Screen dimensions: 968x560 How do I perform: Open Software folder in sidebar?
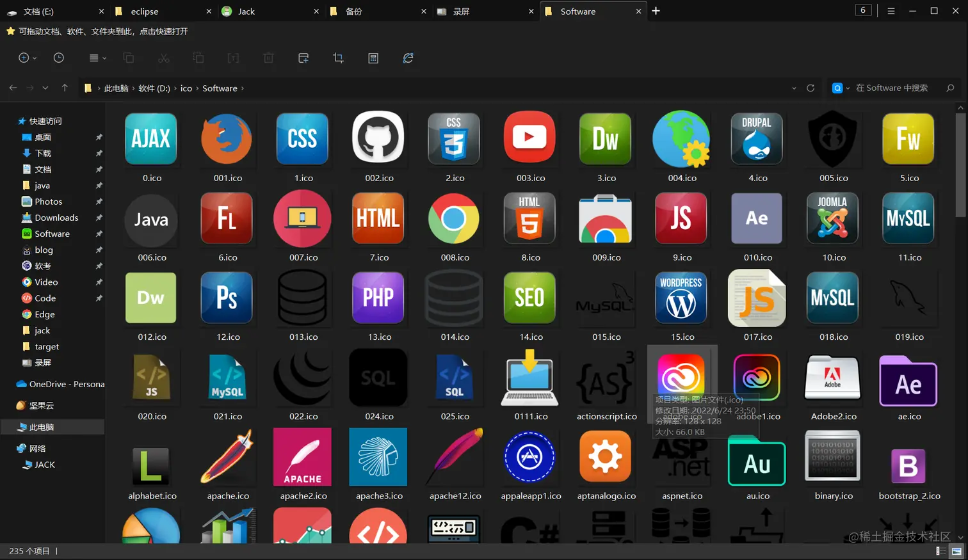click(51, 234)
